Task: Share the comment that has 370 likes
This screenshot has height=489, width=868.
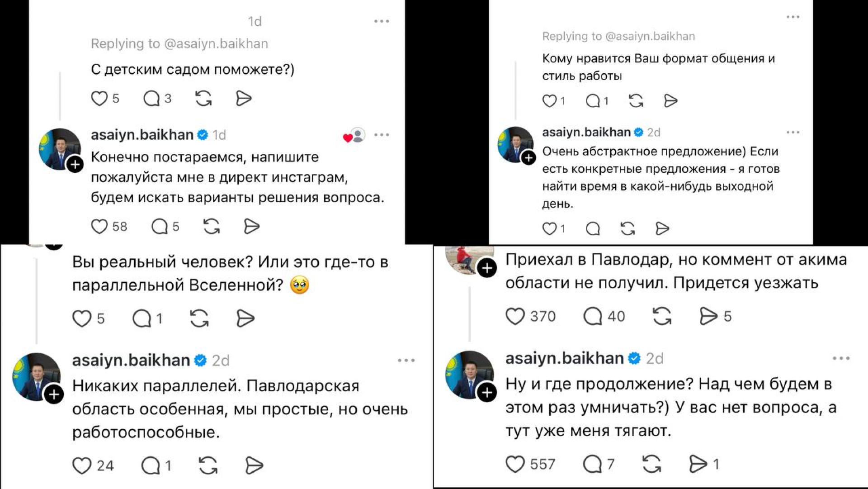Action: point(708,316)
